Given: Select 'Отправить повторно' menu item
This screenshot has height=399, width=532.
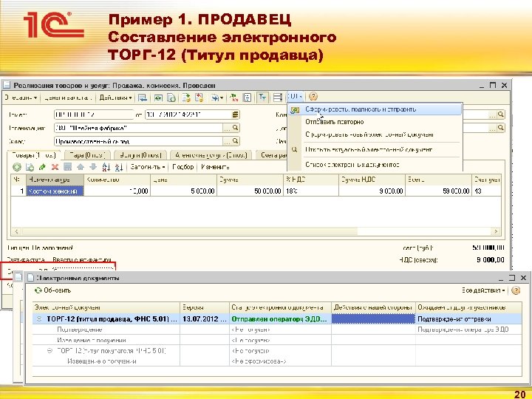Looking at the screenshot, I should click(334, 122).
